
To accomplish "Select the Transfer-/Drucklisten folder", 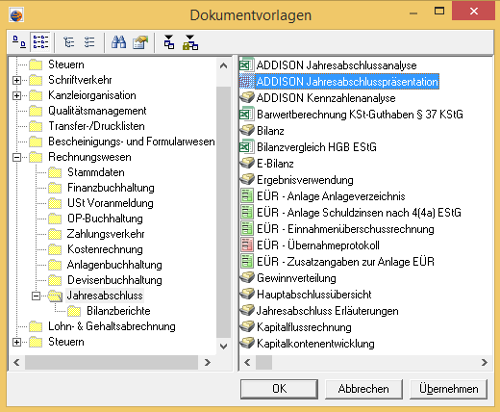I will click(96, 126).
